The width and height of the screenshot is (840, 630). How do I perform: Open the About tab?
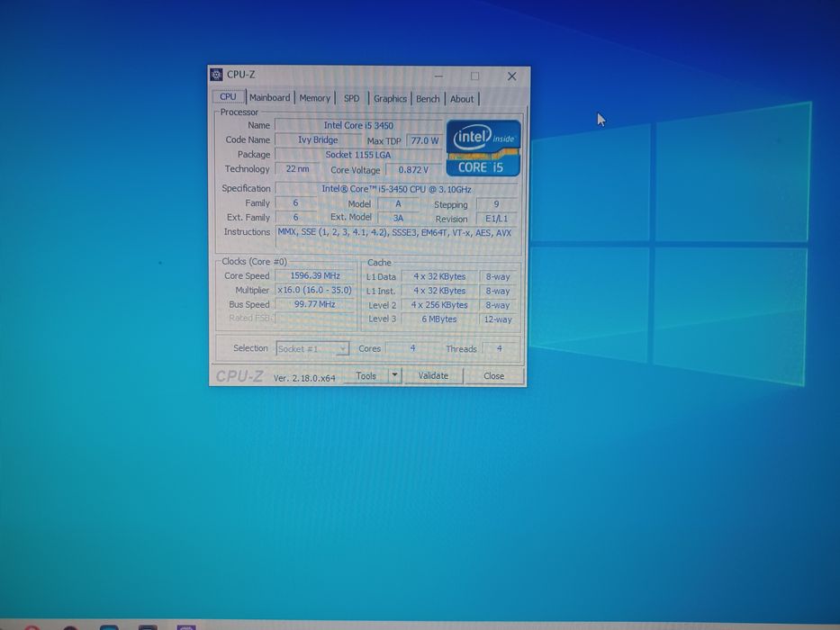(462, 99)
